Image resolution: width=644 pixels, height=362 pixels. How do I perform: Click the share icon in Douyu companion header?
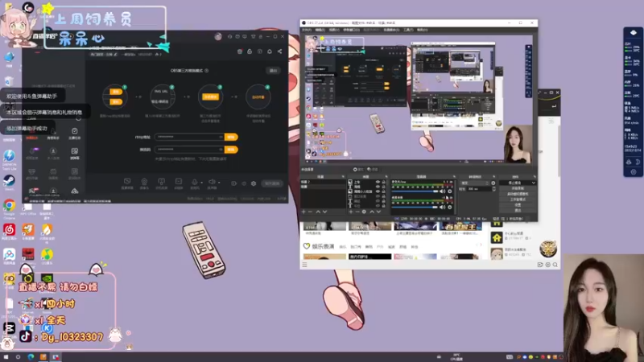click(279, 51)
